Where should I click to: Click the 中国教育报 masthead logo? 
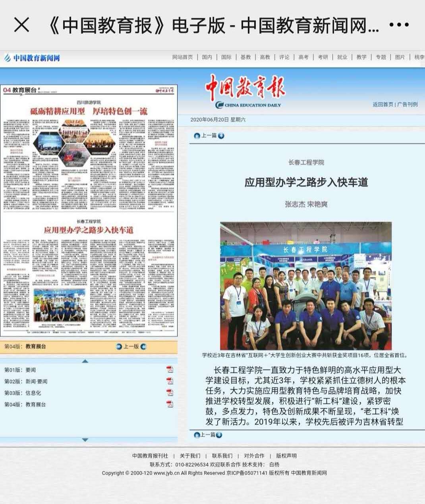[x=245, y=92]
